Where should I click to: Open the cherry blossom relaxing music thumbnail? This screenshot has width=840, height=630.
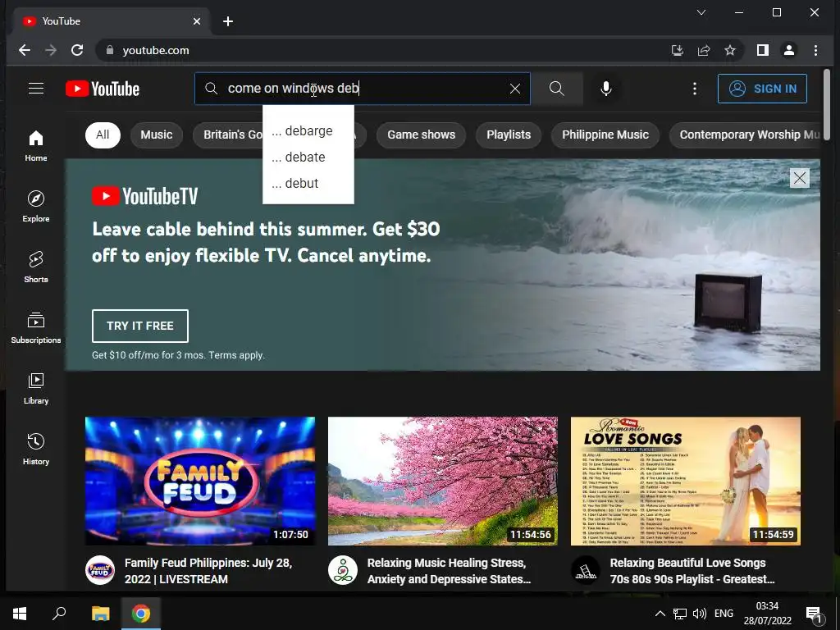point(442,481)
